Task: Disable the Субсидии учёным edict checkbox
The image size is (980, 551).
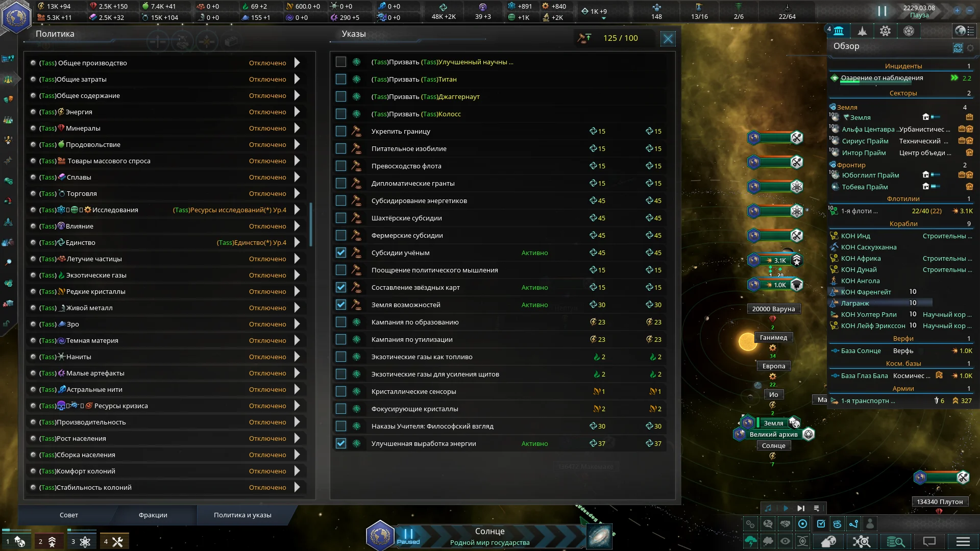Action: [x=341, y=253]
